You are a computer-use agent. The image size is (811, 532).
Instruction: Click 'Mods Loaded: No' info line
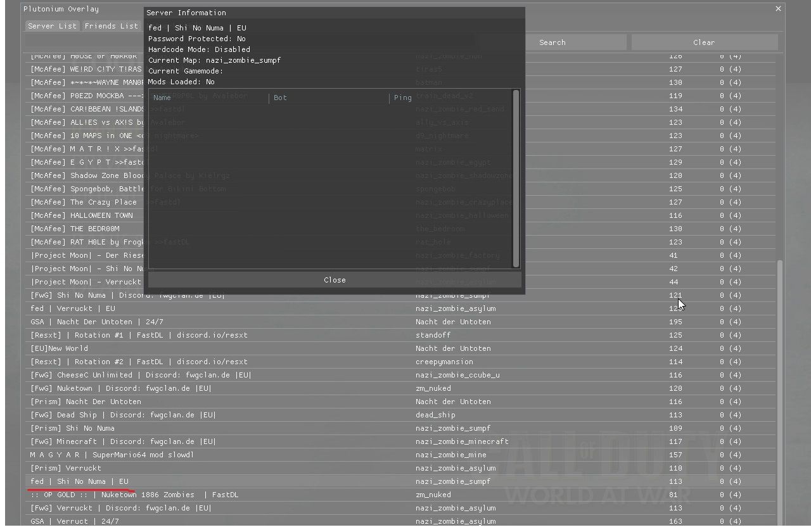(x=181, y=82)
